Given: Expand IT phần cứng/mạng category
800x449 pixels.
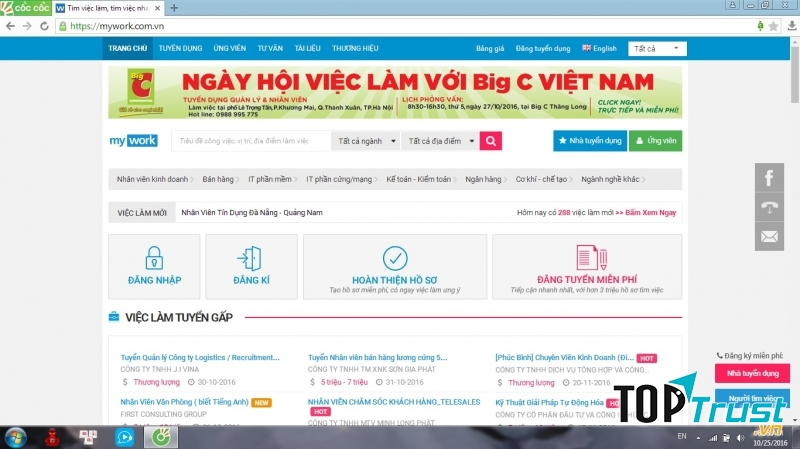Looking at the screenshot, I should click(341, 179).
